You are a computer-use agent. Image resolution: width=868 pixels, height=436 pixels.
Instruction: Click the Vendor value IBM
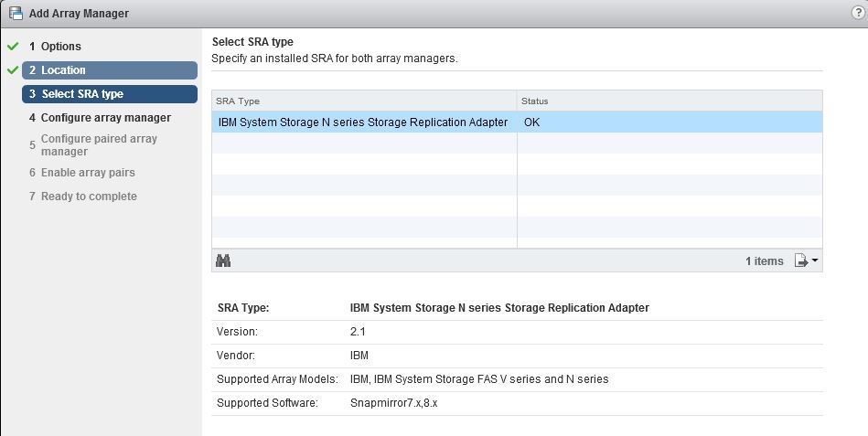click(359, 356)
